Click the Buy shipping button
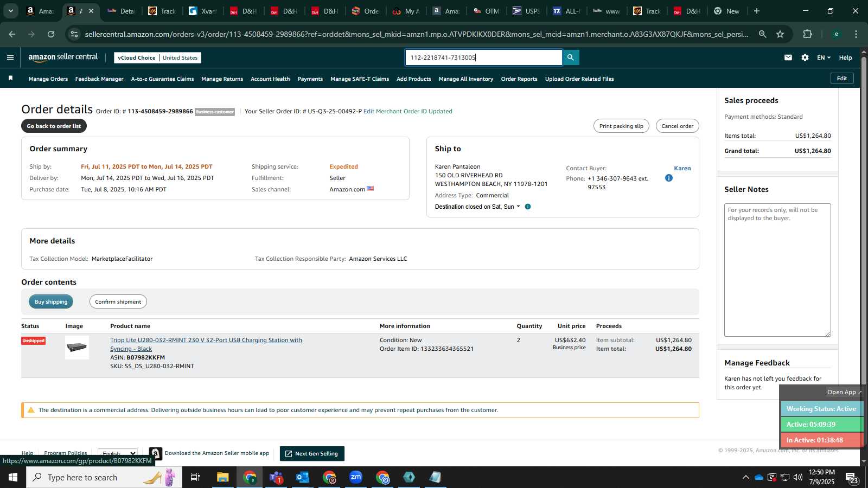This screenshot has width=868, height=488. tap(51, 301)
